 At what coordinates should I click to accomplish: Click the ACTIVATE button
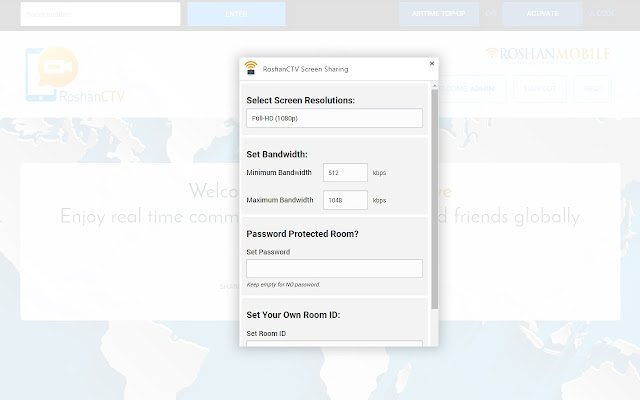tap(542, 13)
